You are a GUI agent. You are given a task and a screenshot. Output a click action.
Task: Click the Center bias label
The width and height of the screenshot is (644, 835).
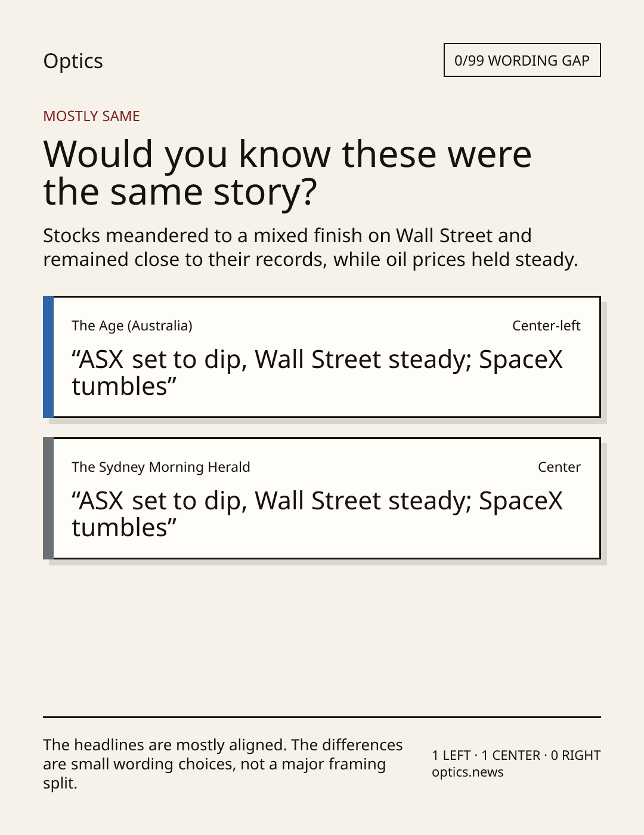click(559, 467)
